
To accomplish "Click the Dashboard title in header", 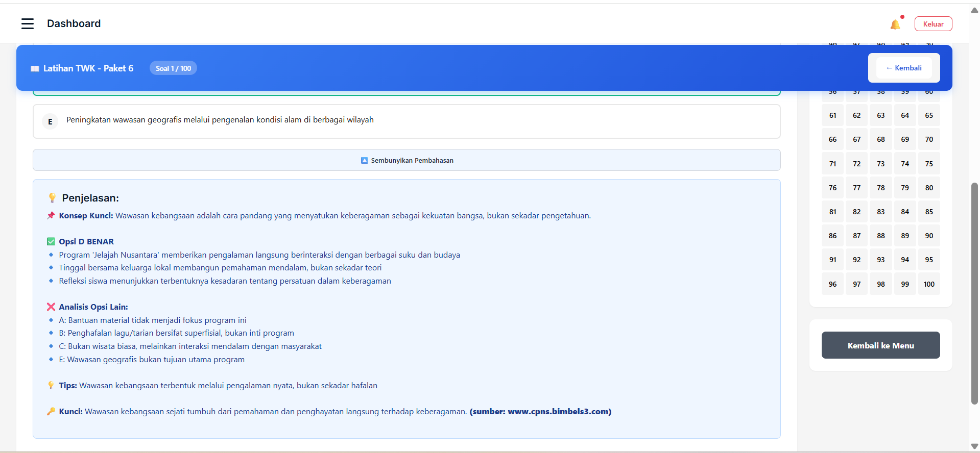I will pos(74,23).
